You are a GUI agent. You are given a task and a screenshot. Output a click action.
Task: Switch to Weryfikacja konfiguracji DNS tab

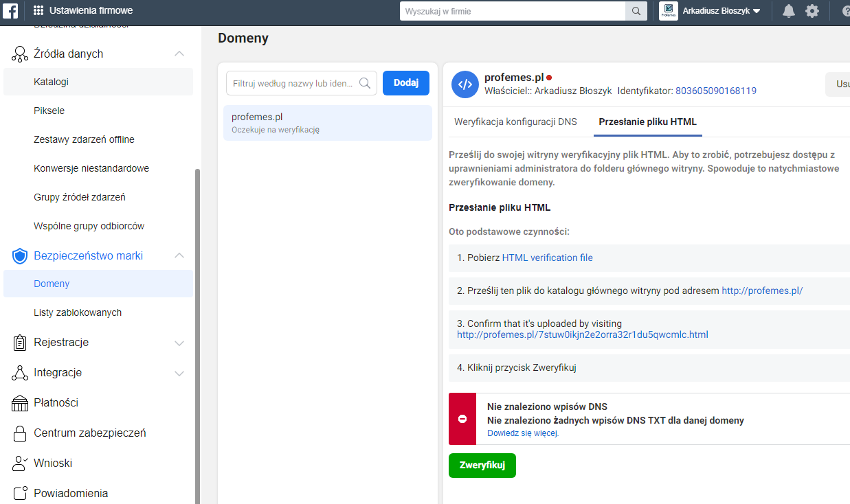pyautogui.click(x=515, y=122)
